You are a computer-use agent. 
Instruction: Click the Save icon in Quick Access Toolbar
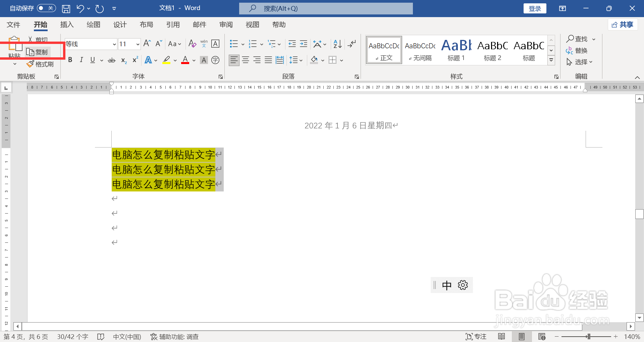(66, 8)
